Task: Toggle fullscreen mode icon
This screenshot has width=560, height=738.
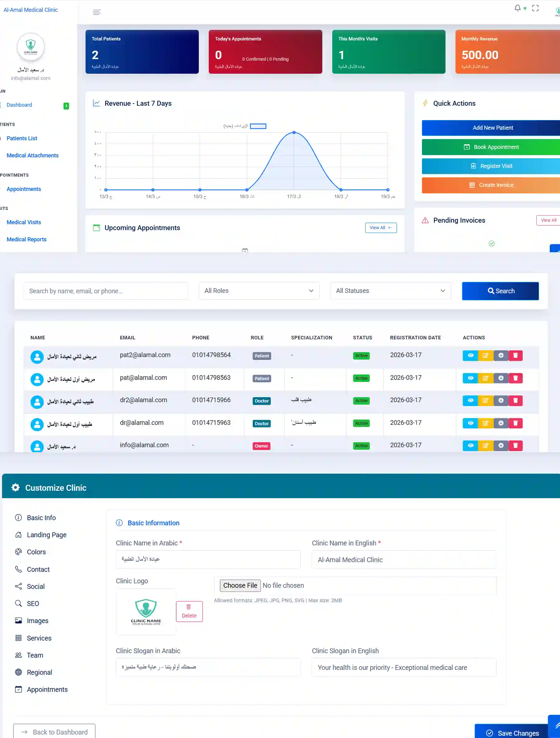Action: pyautogui.click(x=535, y=8)
